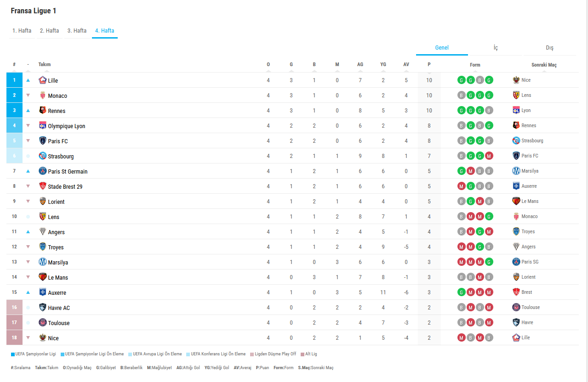
Task: Click the Angers team logo in row 11
Action: (43, 232)
